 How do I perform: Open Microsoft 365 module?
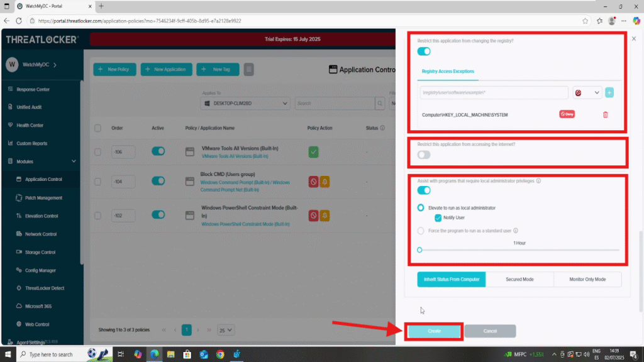pyautogui.click(x=38, y=306)
